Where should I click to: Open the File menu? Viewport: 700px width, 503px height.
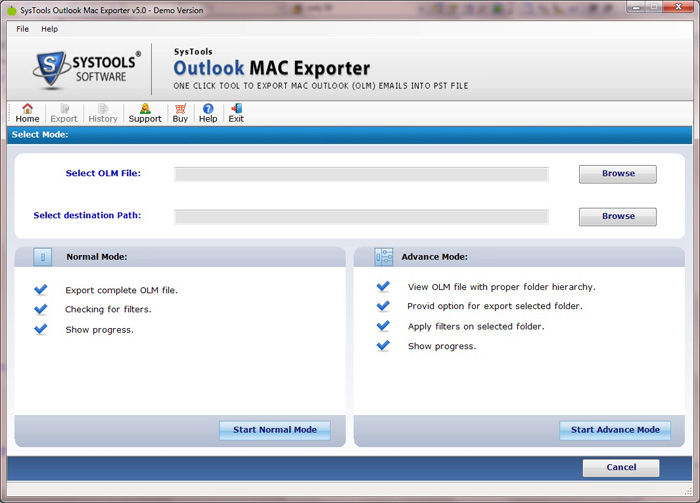(x=23, y=29)
